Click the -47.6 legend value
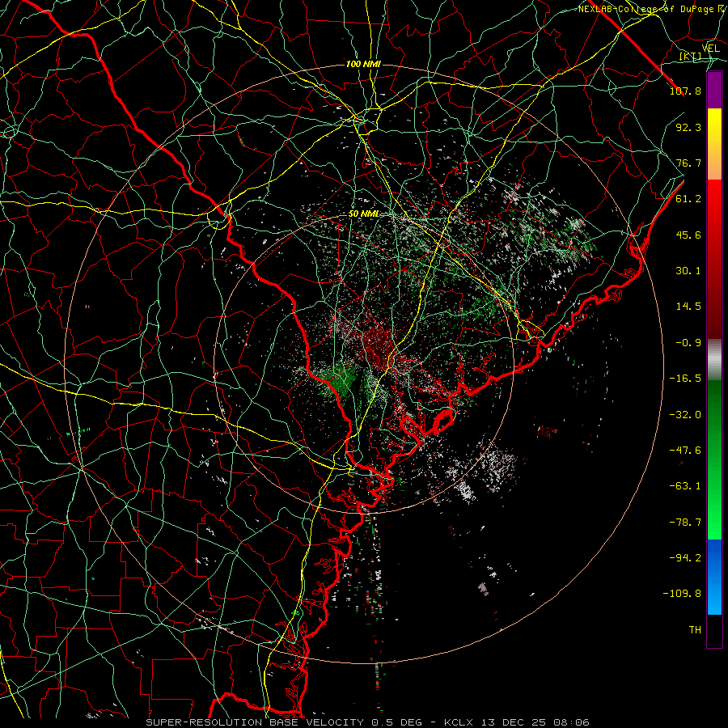 (x=685, y=451)
